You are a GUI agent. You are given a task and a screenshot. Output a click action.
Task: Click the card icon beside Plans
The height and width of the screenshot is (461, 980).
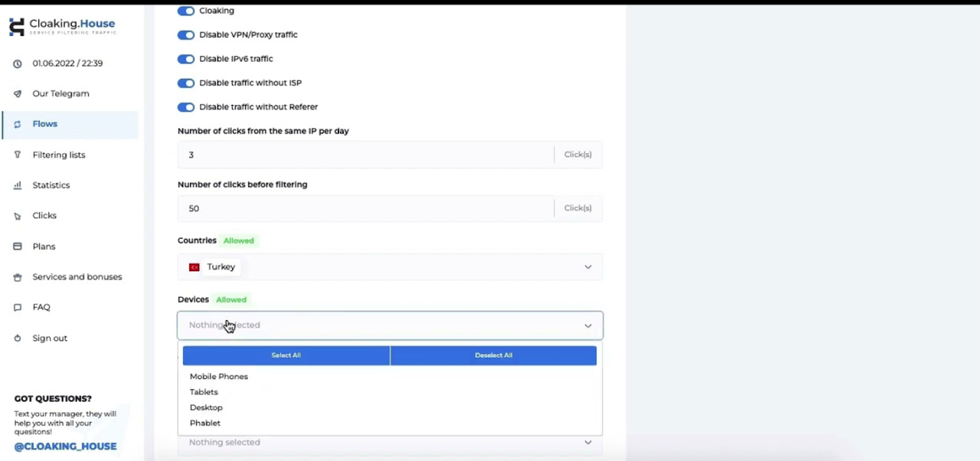point(18,247)
